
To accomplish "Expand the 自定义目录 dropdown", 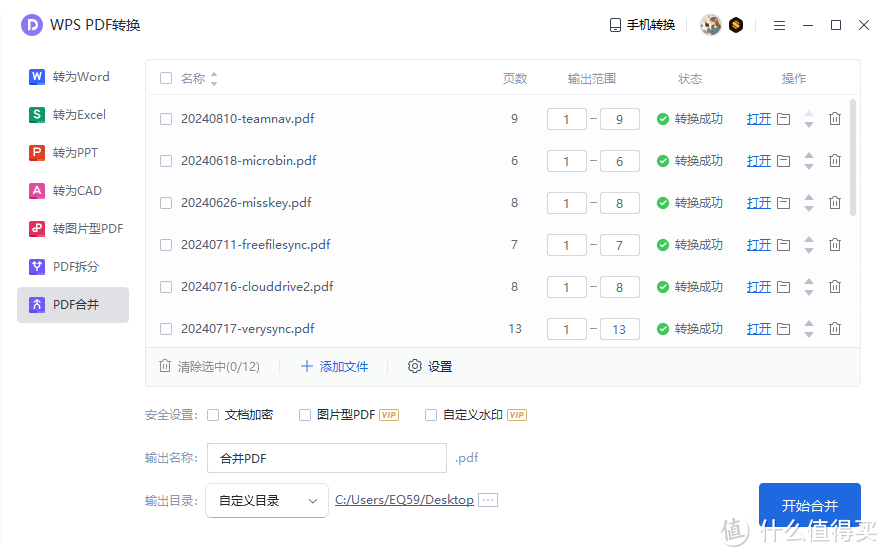I will 266,500.
